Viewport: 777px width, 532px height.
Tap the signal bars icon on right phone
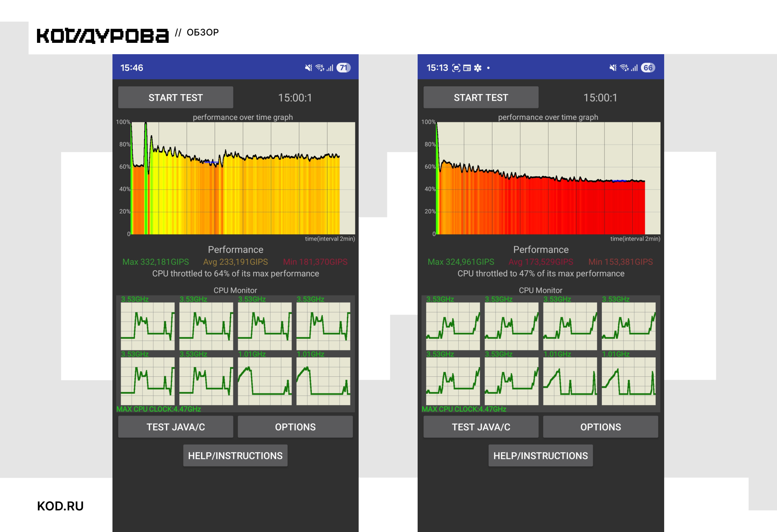[x=634, y=68]
